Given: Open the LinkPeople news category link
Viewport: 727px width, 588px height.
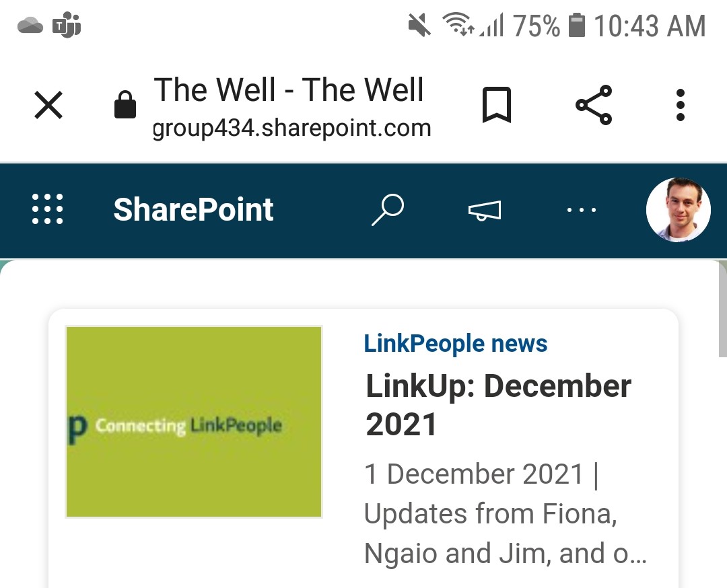Looking at the screenshot, I should coord(455,343).
